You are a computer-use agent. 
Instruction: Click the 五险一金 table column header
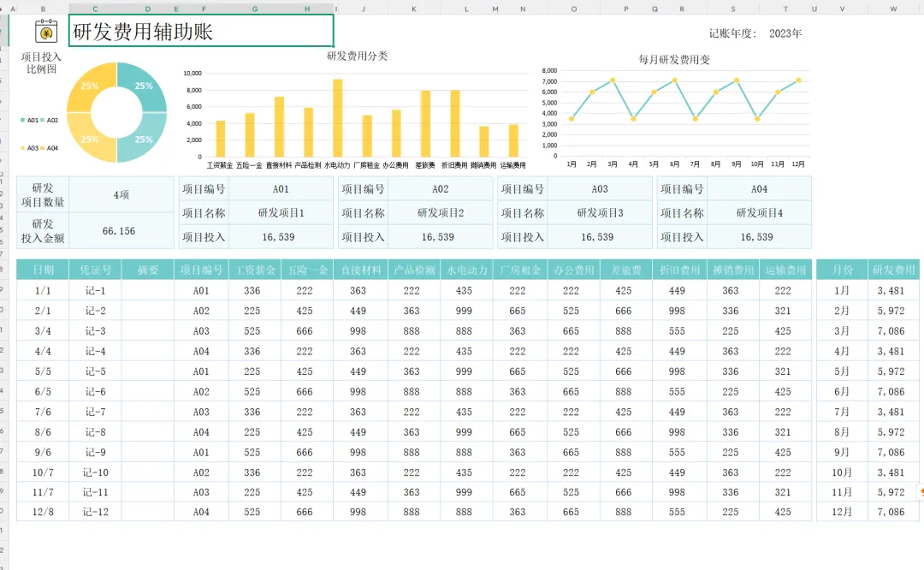pos(308,270)
